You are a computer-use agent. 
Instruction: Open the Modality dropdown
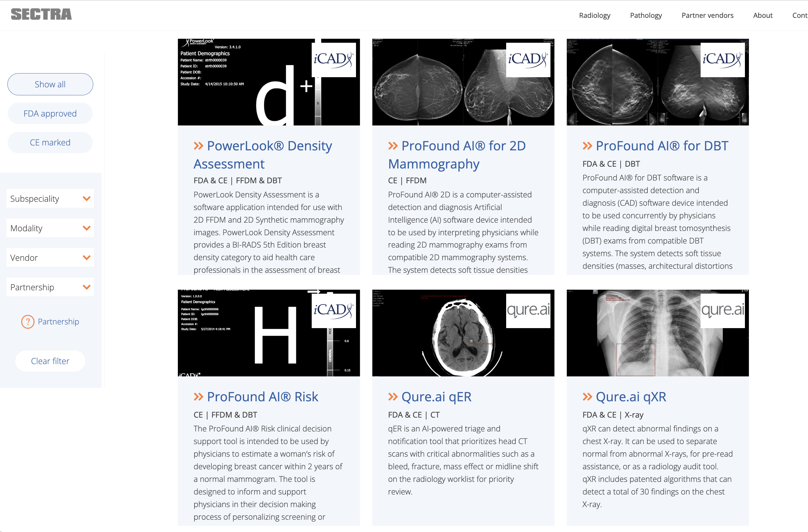[50, 228]
